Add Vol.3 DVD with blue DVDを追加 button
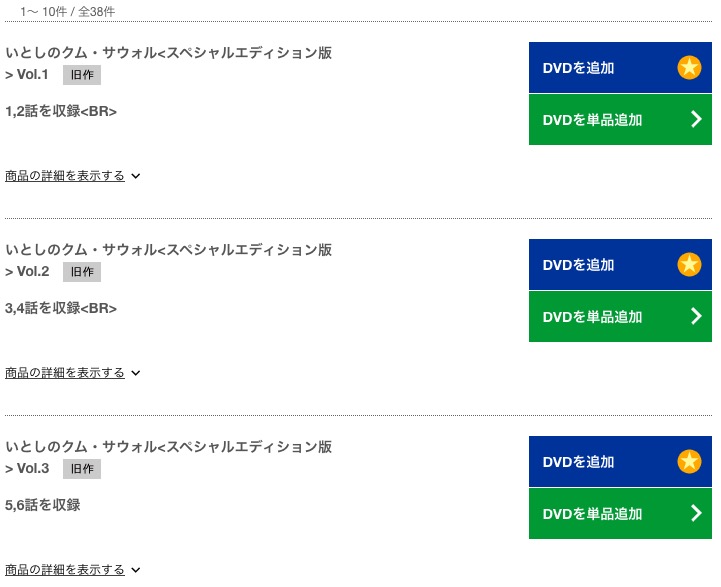The width and height of the screenshot is (721, 587). [620, 462]
